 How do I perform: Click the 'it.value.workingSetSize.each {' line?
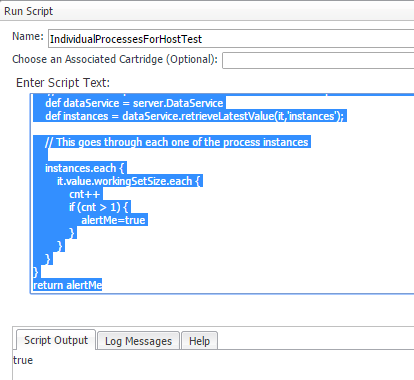(128, 181)
